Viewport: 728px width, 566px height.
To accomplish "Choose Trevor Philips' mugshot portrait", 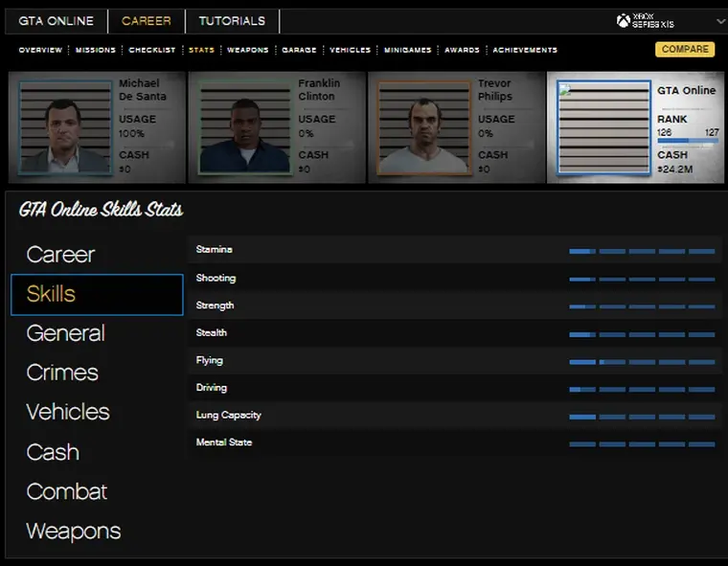I will pos(424,126).
